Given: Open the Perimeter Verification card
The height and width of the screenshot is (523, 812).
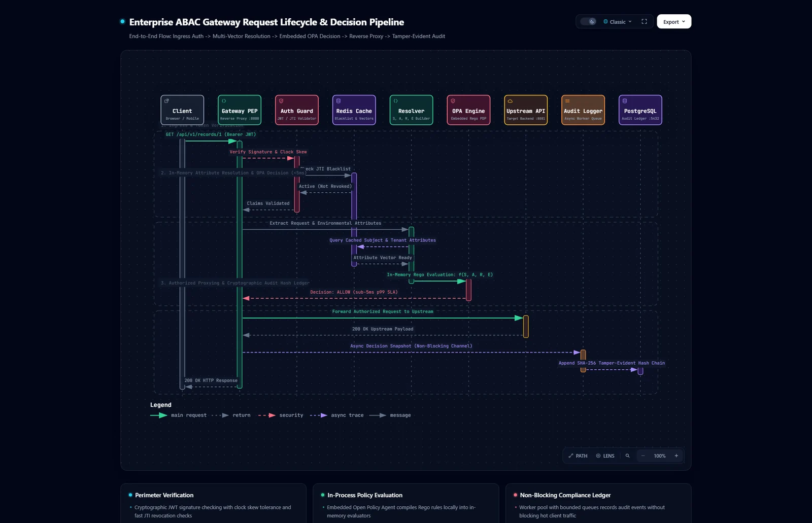Looking at the screenshot, I should coord(213,504).
